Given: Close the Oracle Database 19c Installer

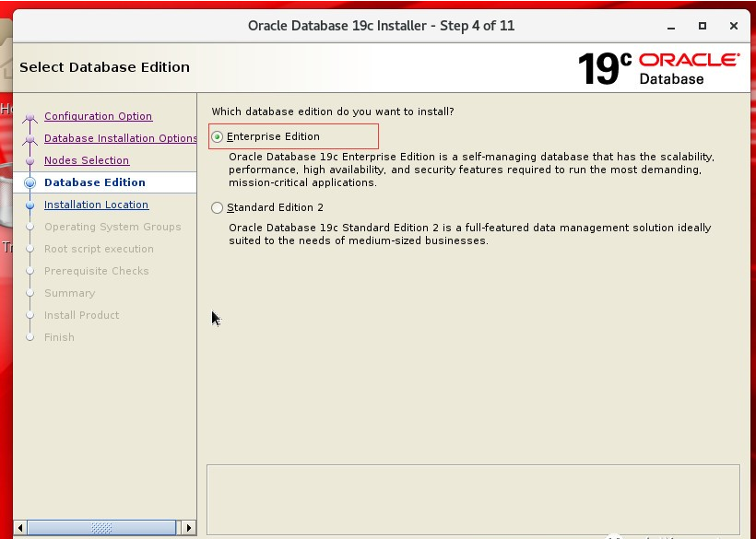Looking at the screenshot, I should pos(734,26).
